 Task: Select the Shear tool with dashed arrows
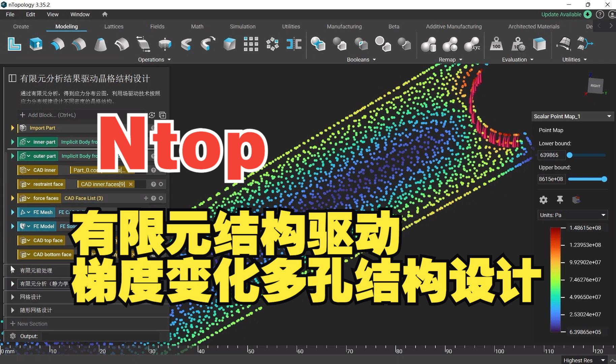[x=144, y=44]
